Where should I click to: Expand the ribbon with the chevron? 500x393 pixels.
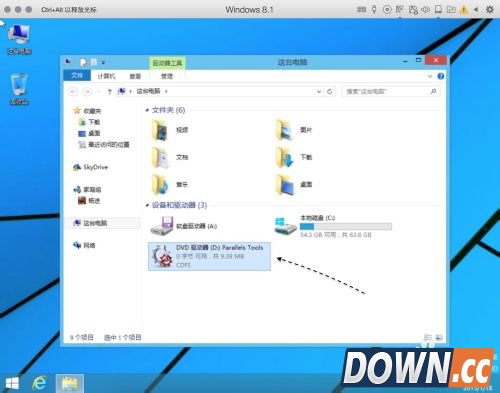(430, 76)
